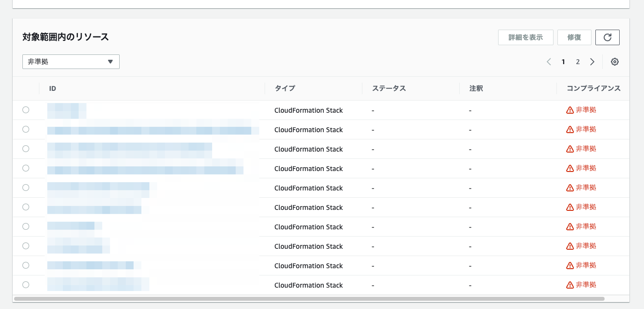Click the horizontal scrollbar at bottom
The height and width of the screenshot is (309, 644).
coord(309,299)
